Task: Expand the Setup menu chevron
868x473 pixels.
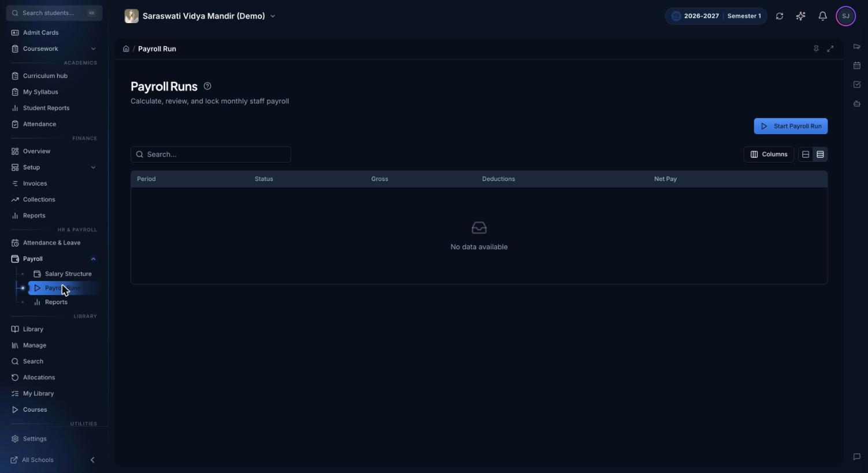Action: pyautogui.click(x=94, y=168)
